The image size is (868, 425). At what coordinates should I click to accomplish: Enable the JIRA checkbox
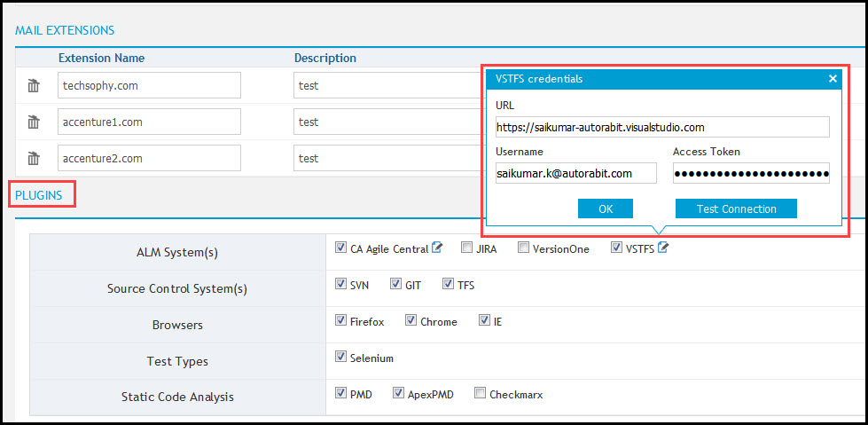point(466,248)
